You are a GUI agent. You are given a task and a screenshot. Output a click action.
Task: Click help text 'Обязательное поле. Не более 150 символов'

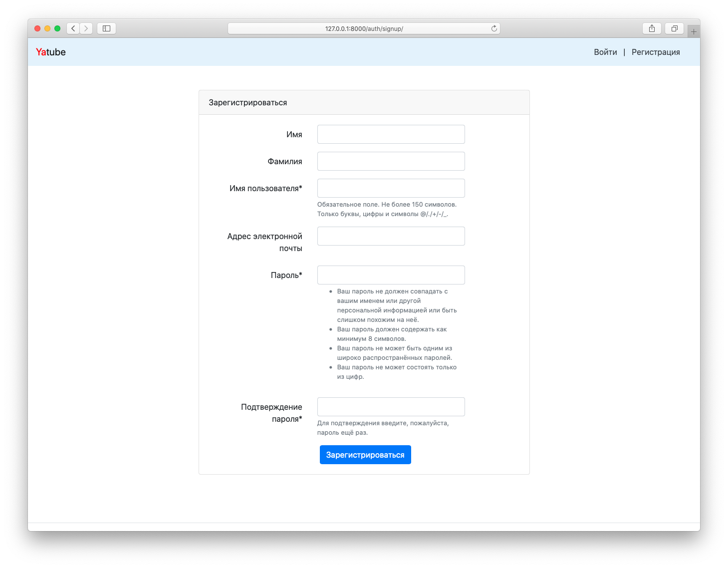click(387, 204)
